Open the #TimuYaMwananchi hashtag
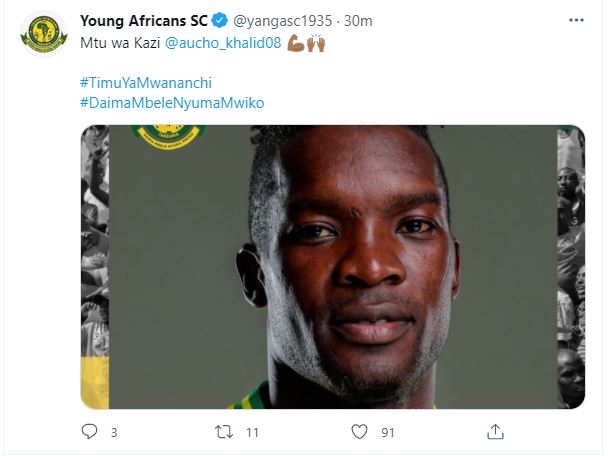609x456 pixels. pyautogui.click(x=146, y=83)
